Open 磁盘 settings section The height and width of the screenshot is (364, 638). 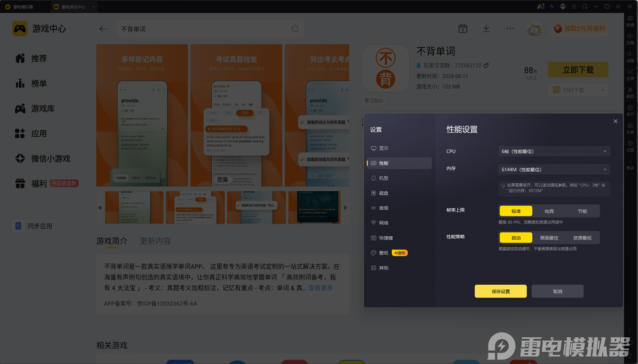tap(399, 193)
